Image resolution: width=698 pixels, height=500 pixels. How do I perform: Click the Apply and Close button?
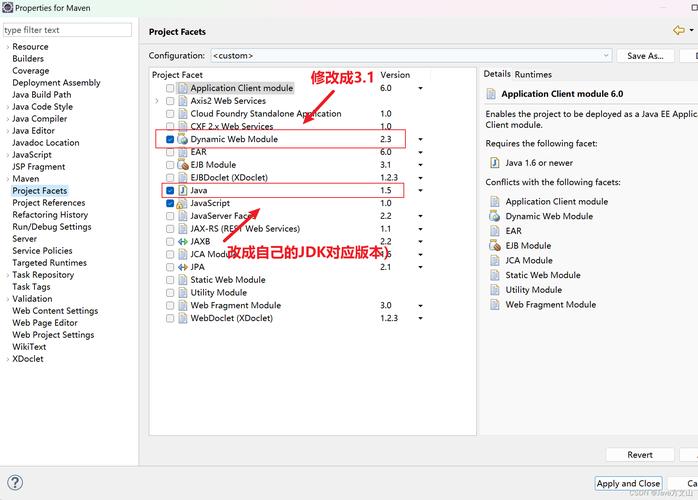click(x=628, y=483)
